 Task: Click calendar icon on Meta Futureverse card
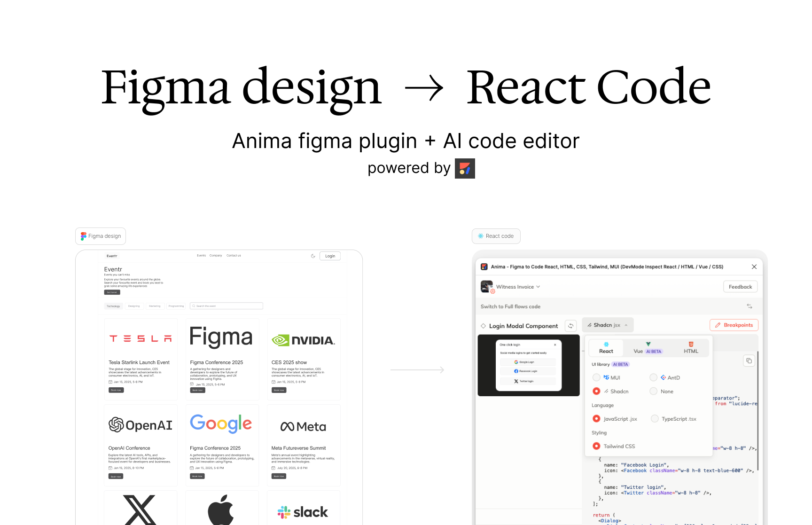pos(273,468)
